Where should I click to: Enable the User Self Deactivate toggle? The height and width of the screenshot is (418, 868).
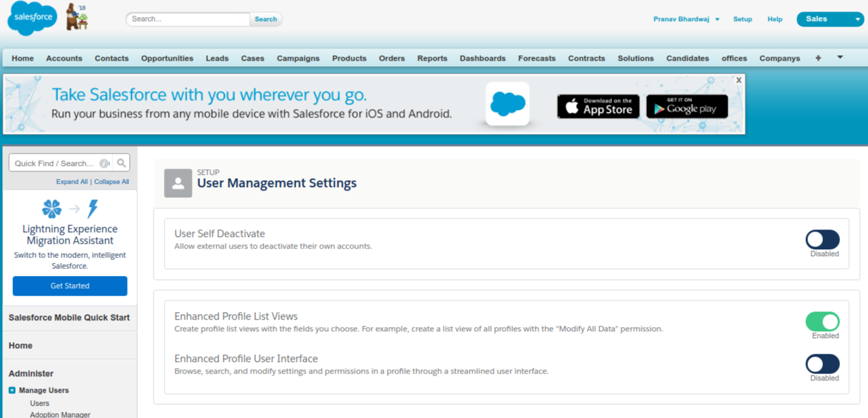[822, 240]
